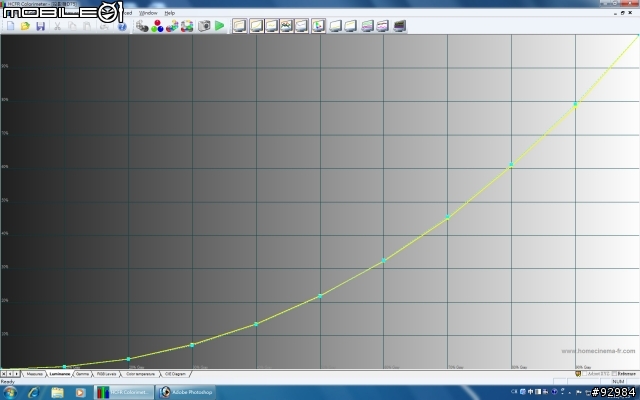The width and height of the screenshot is (640, 400).
Task: Toggle the RGB levels monitor view button
Action: [287, 26]
